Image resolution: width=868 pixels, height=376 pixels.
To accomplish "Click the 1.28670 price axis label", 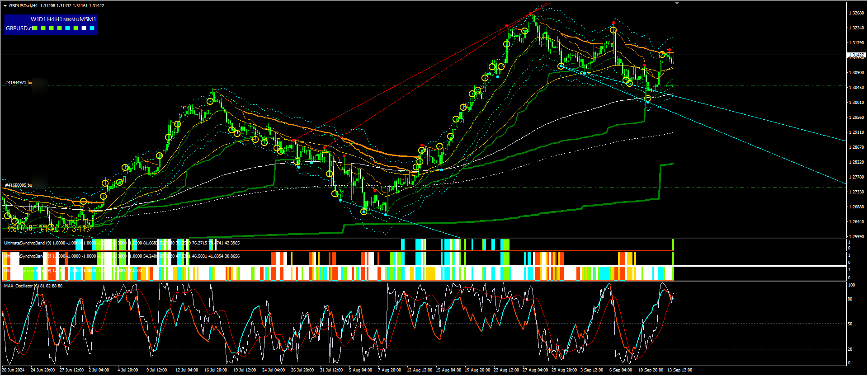I will 856,147.
